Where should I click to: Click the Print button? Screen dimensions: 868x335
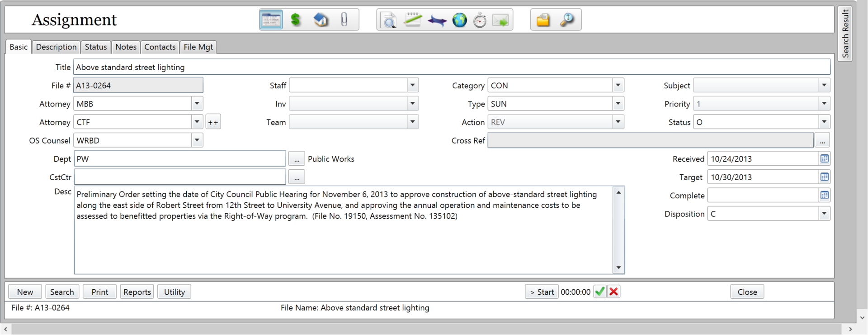tap(99, 292)
